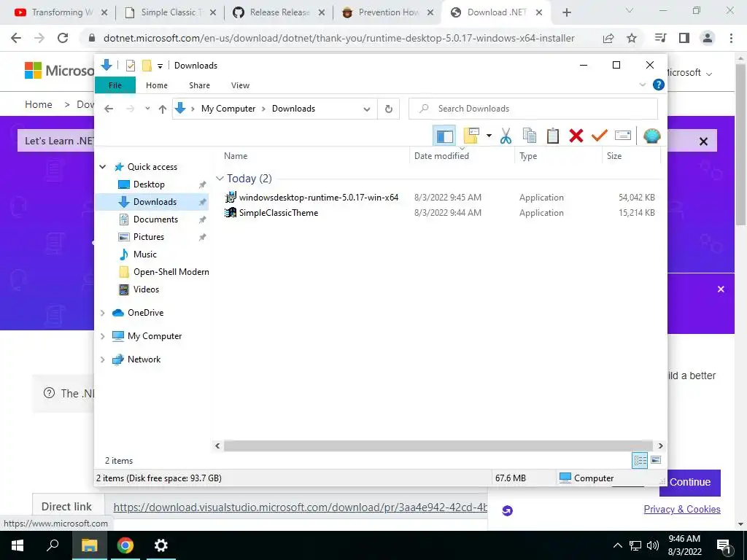This screenshot has height=560, width=747.
Task: Select Music in the navigation pane
Action: pos(145,254)
